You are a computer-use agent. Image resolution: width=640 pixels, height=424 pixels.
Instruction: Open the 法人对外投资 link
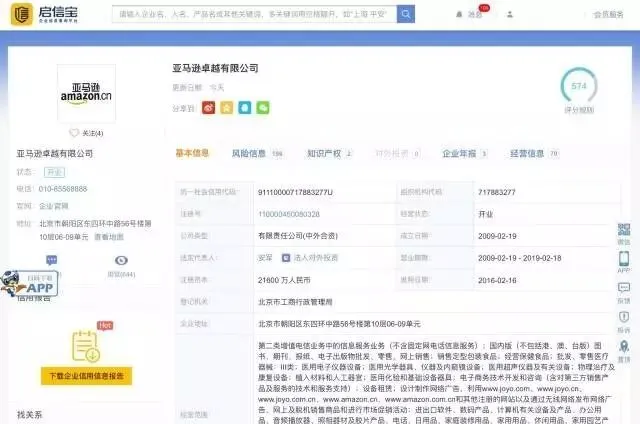click(316, 258)
